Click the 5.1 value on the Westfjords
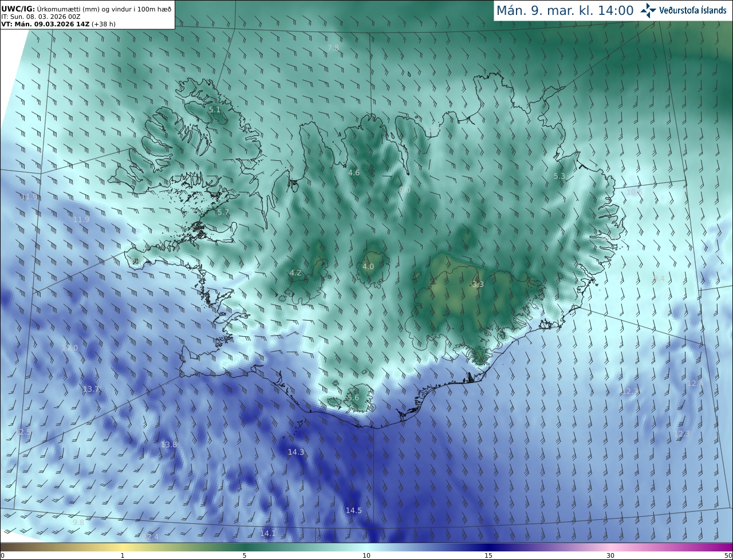Image resolution: width=733 pixels, height=560 pixels. [215, 109]
